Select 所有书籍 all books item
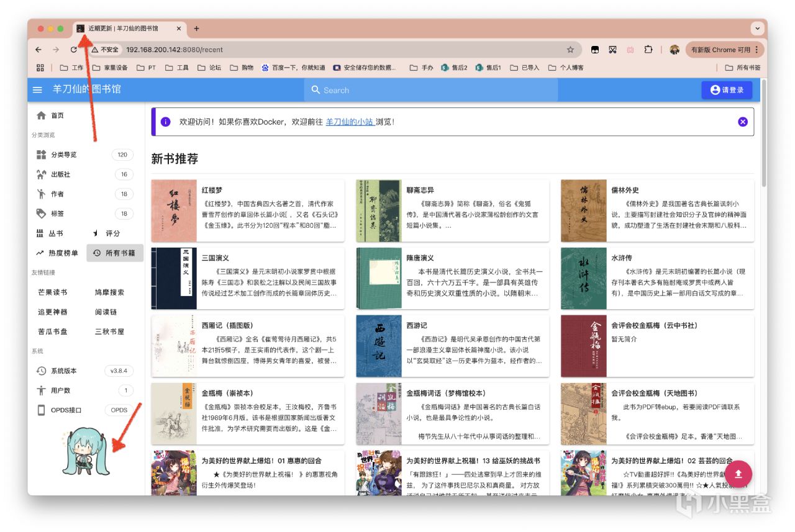Viewport: 795px width, 532px height. click(x=115, y=253)
